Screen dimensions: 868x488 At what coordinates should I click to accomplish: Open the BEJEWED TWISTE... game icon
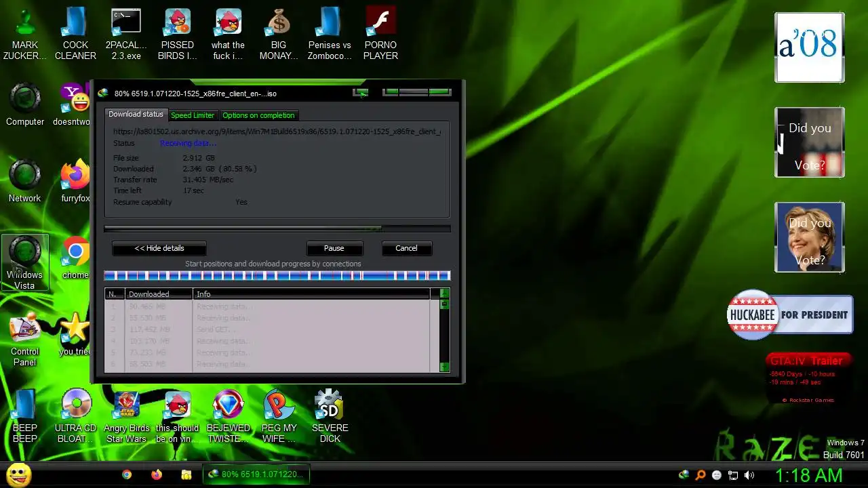228,416
